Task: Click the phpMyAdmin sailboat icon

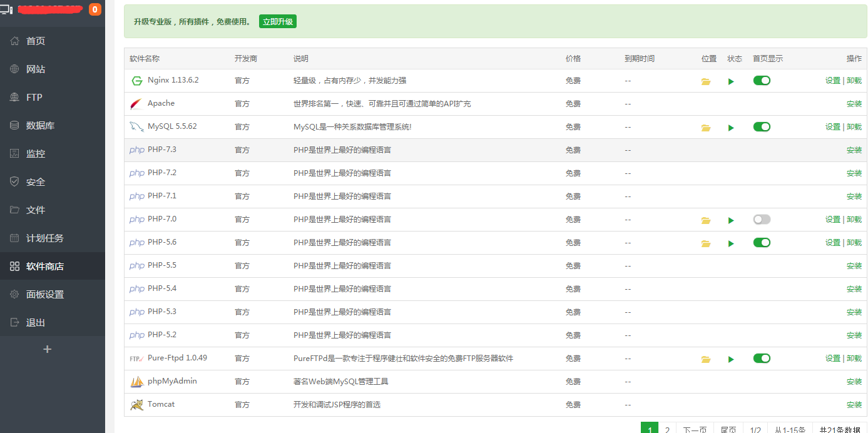Action: point(137,382)
